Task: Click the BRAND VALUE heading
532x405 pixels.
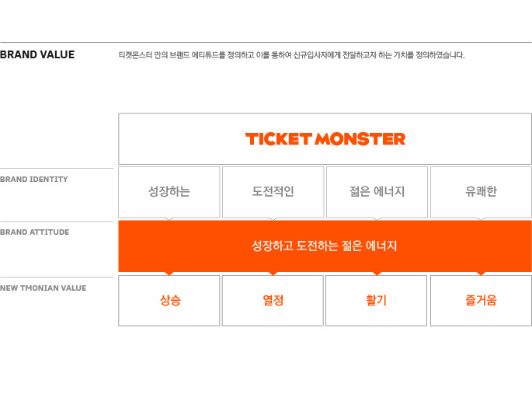Action: pos(37,54)
